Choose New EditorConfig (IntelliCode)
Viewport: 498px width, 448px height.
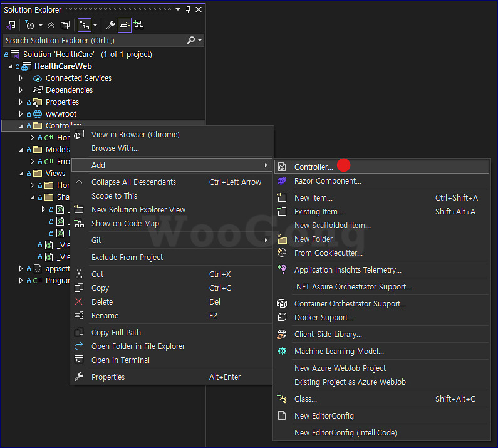381,433
